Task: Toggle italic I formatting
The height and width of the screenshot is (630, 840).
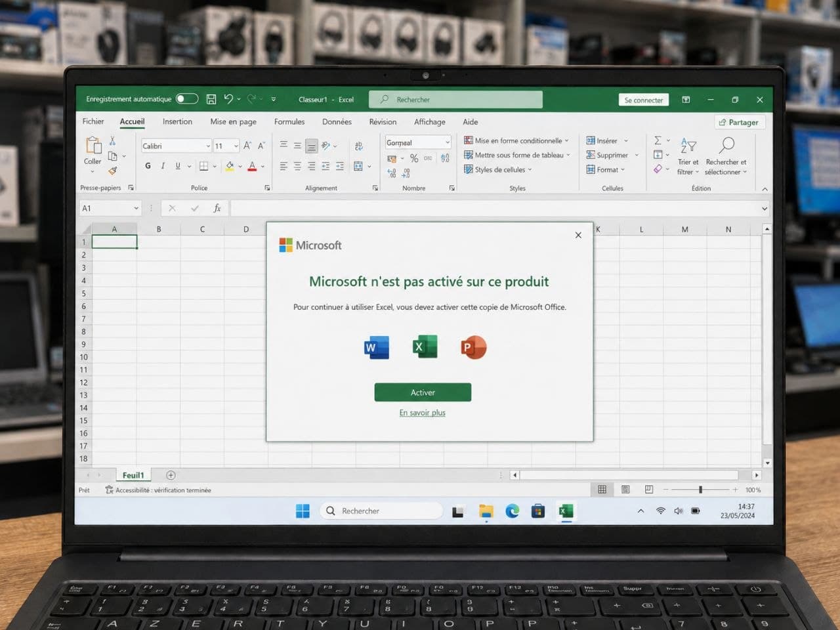Action: (162, 166)
